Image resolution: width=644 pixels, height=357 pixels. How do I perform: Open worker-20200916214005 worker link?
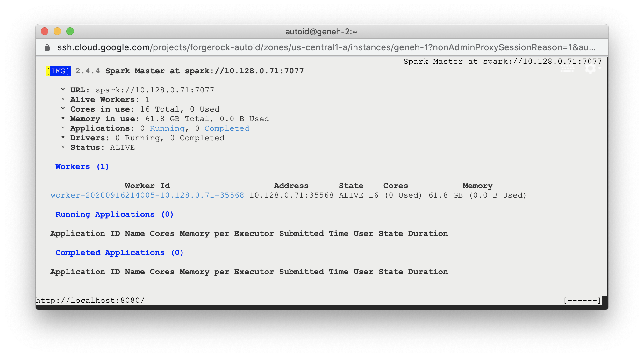[147, 195]
